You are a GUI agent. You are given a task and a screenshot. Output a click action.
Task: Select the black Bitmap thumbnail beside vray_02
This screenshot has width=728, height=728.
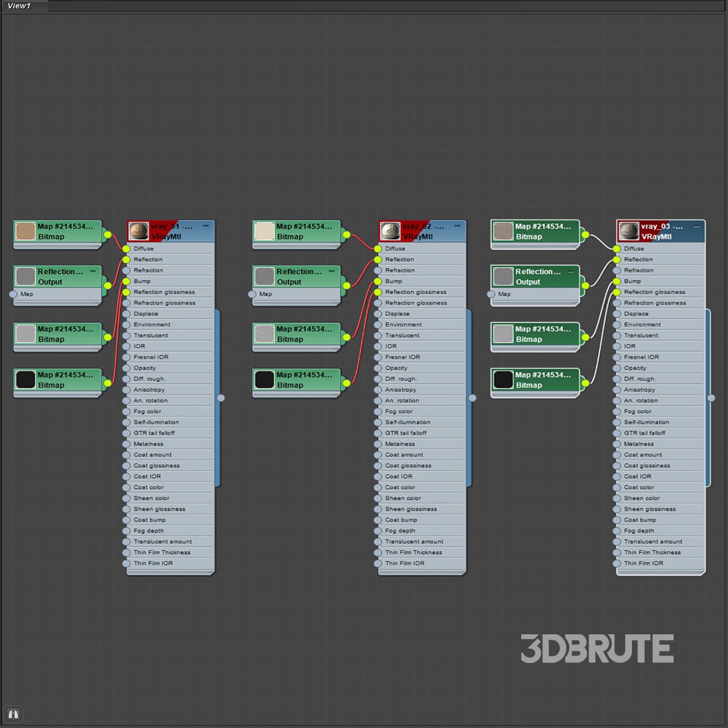(265, 380)
